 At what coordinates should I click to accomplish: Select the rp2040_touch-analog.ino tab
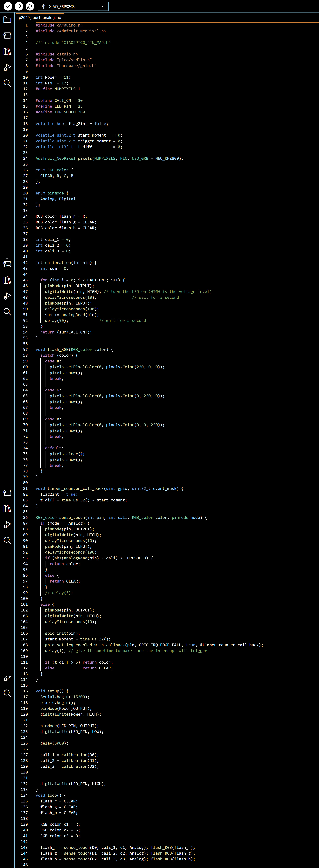pyautogui.click(x=39, y=18)
